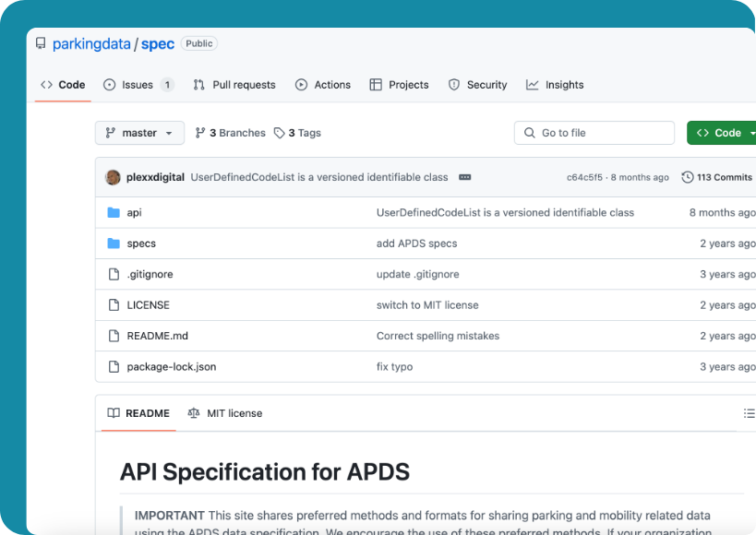
Task: Open commit hash c64c5f5
Action: click(584, 177)
